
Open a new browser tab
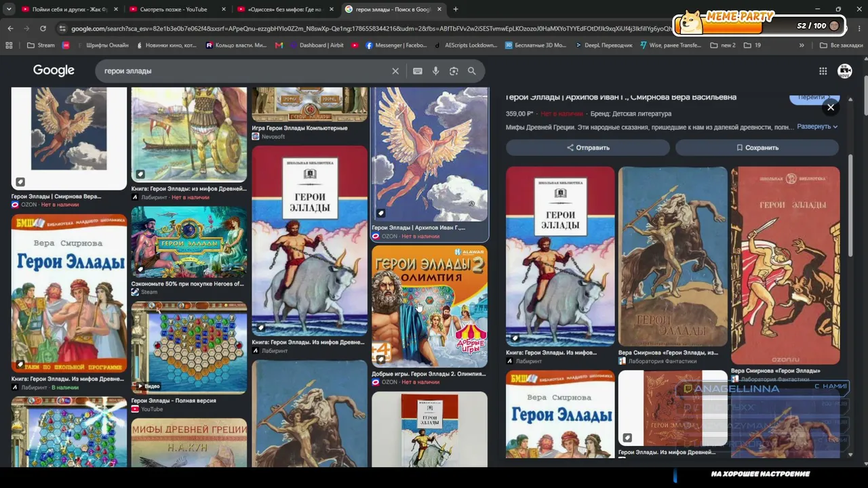coord(456,9)
